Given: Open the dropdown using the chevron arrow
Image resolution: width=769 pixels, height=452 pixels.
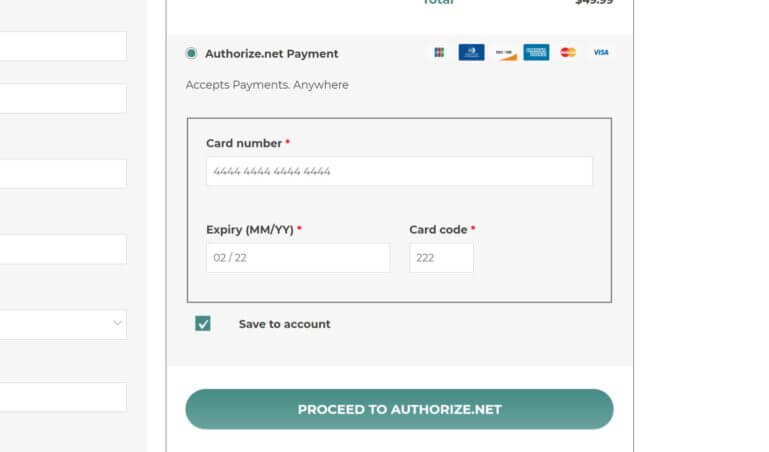Looking at the screenshot, I should 117,323.
